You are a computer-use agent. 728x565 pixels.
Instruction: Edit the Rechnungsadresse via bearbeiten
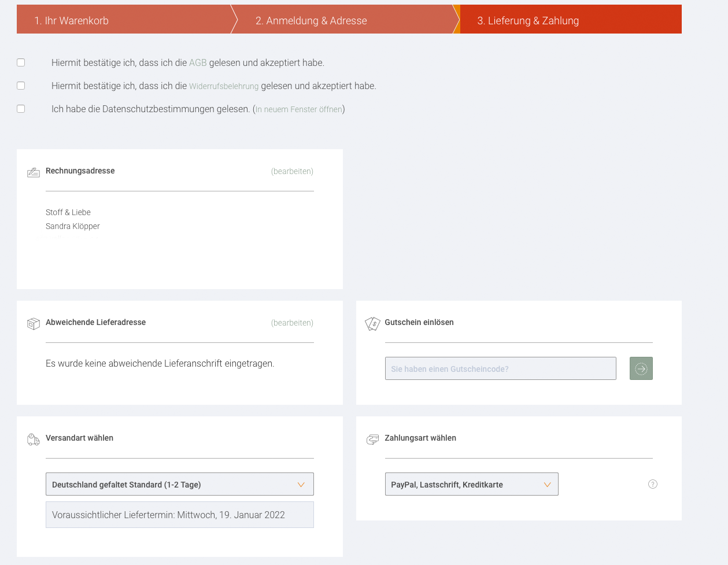[x=292, y=171]
